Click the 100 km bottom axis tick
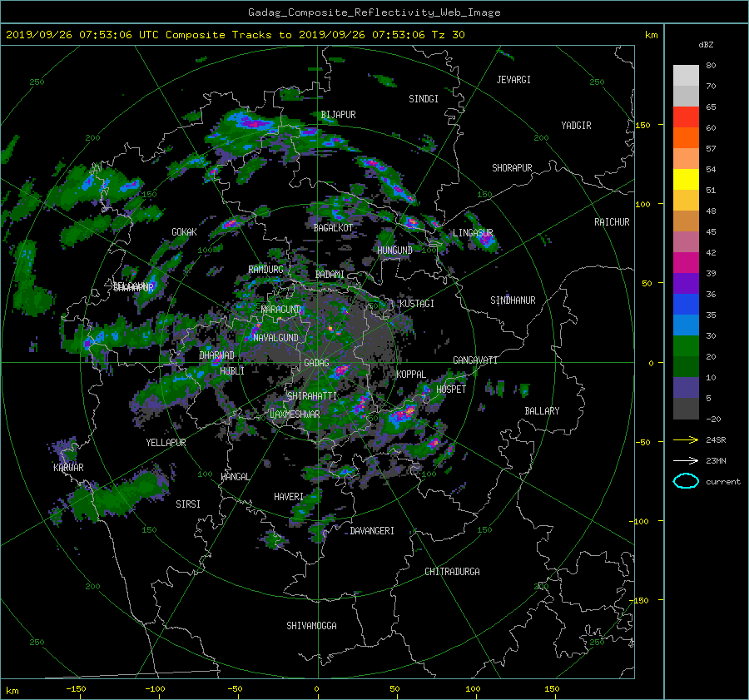This screenshot has height=700, width=749. pos(473,688)
